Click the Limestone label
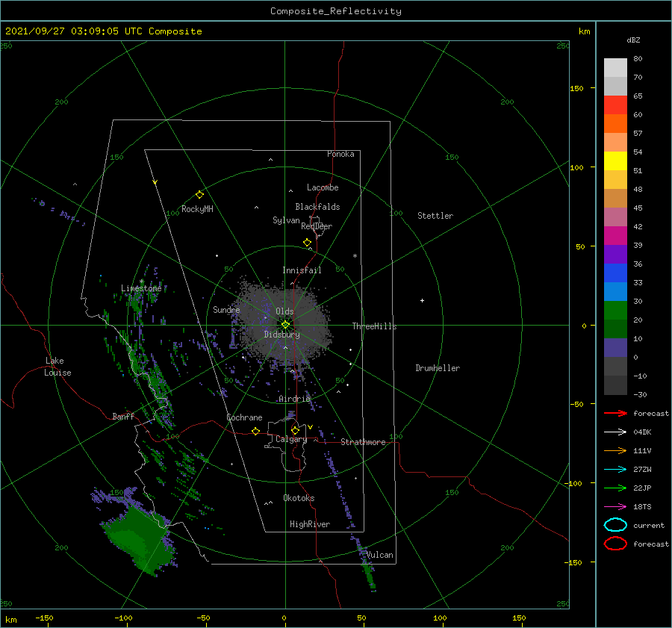This screenshot has width=672, height=628. pyautogui.click(x=141, y=288)
